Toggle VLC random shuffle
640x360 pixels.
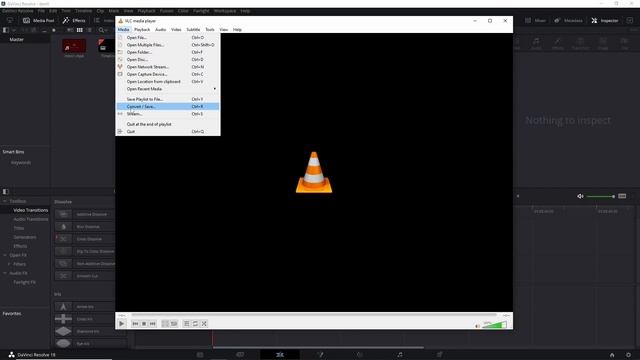(204, 324)
